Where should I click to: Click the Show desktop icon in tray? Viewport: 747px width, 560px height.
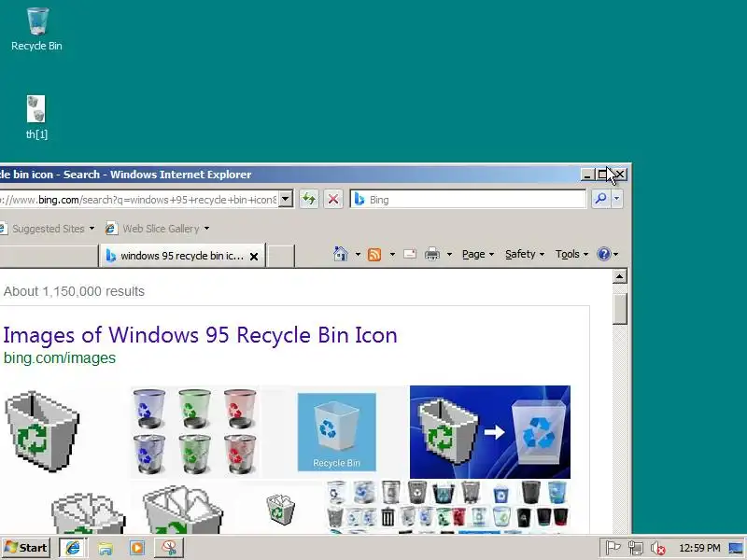point(736,548)
